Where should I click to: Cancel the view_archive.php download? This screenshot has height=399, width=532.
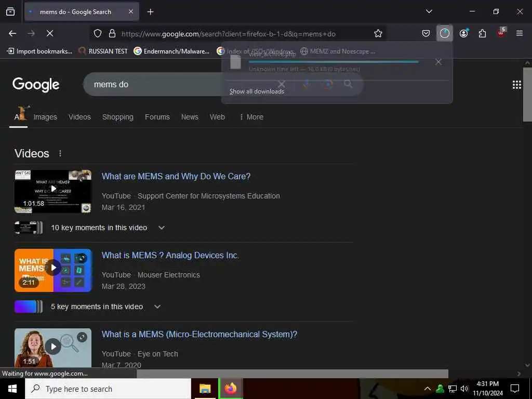point(438,62)
